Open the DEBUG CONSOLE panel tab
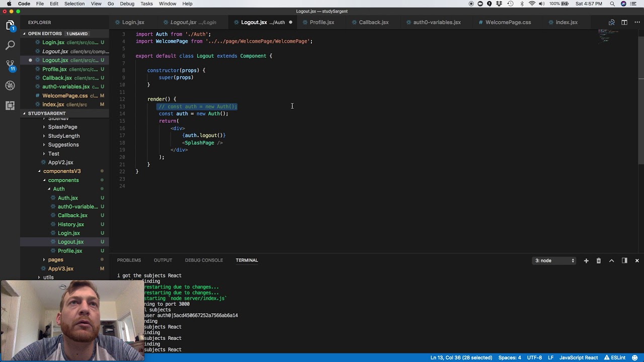This screenshot has width=644, height=362. point(204,260)
